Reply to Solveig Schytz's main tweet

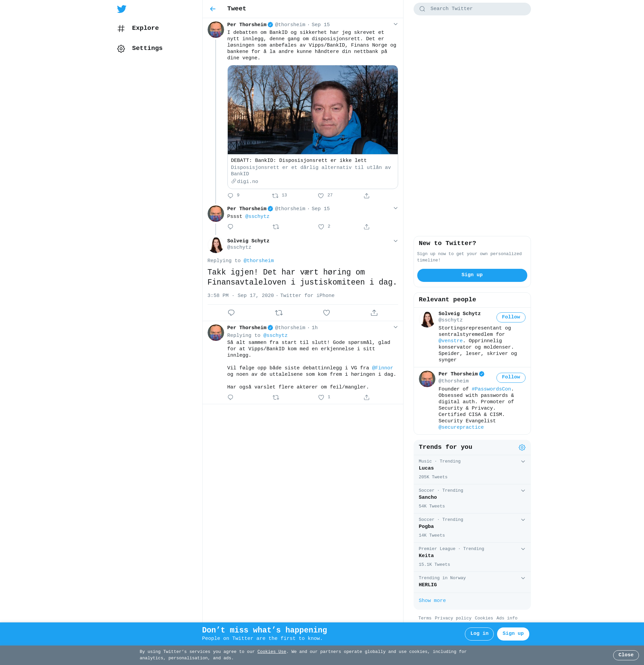click(x=231, y=312)
